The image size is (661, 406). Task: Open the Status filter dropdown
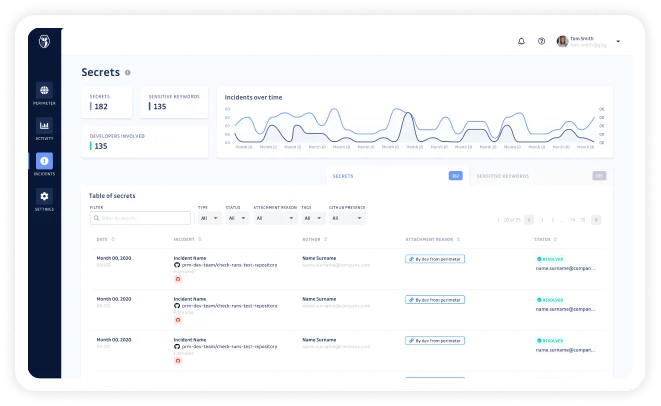(x=237, y=218)
